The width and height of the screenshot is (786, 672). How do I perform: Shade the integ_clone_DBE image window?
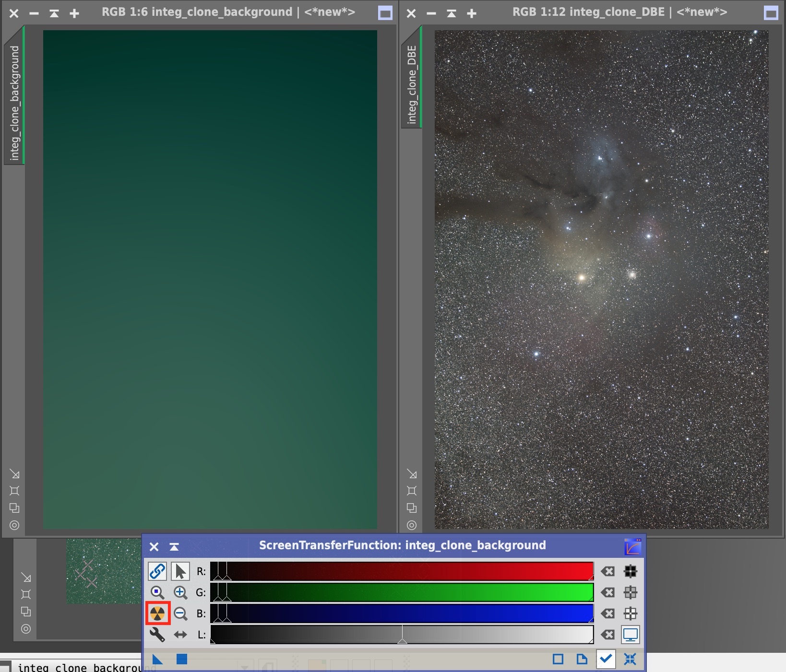(x=452, y=13)
